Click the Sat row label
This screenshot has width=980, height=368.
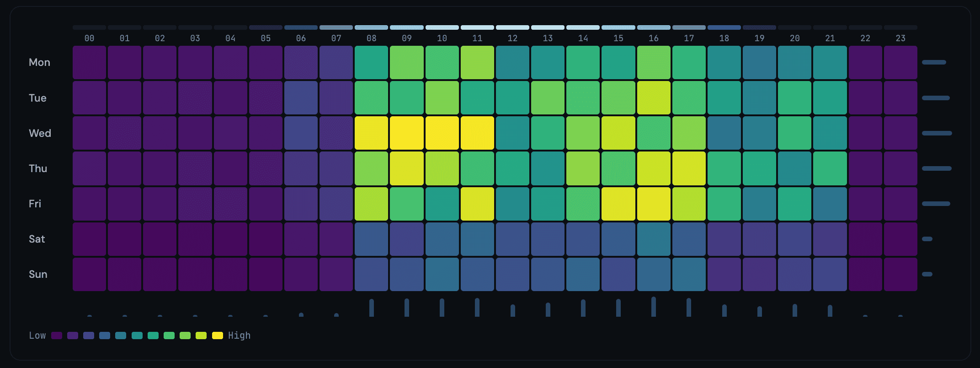click(x=37, y=239)
